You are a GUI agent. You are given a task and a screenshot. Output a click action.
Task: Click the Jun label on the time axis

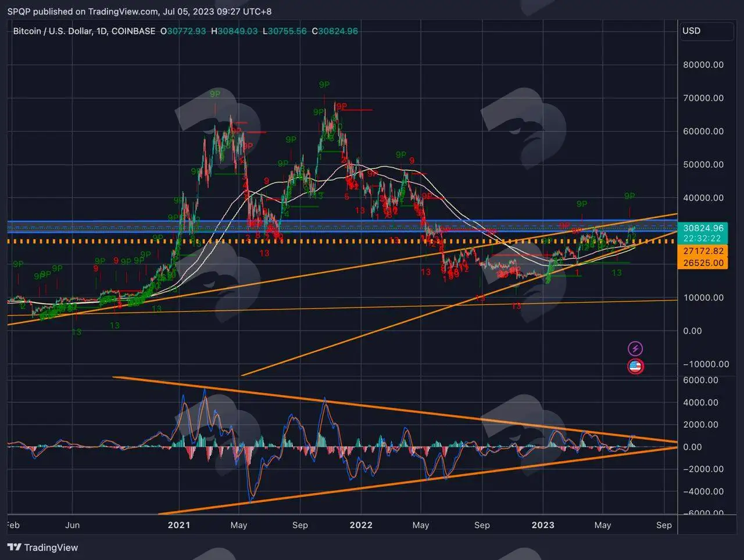72,525
